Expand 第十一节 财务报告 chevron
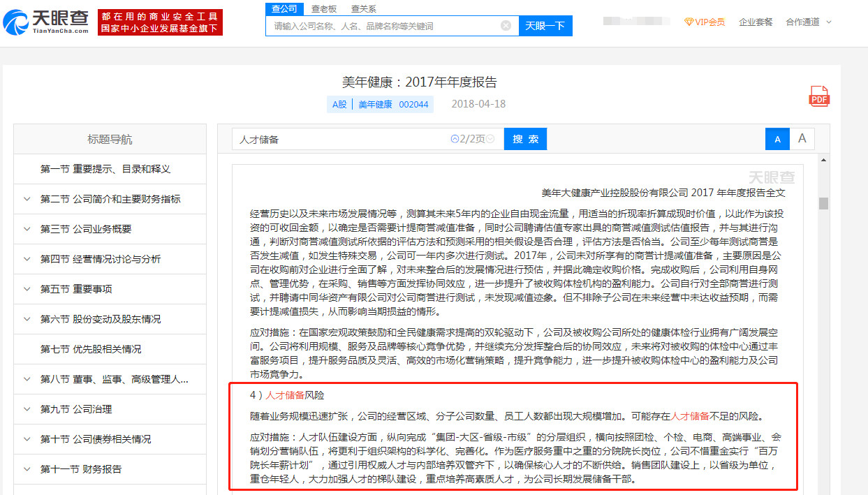 27,469
